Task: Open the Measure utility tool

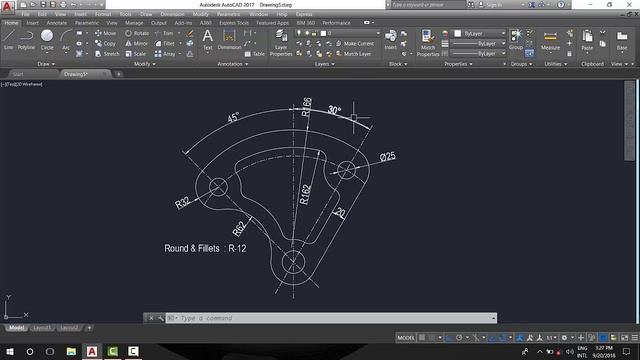Action: pyautogui.click(x=550, y=40)
